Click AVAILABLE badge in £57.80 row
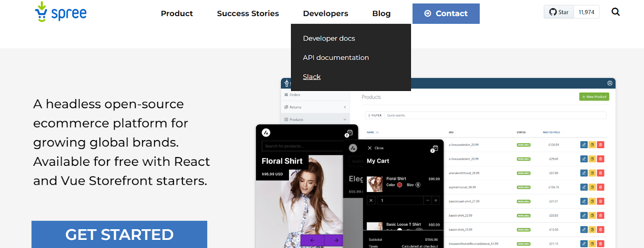Image resolution: width=644 pixels, height=248 pixels. 524,173
